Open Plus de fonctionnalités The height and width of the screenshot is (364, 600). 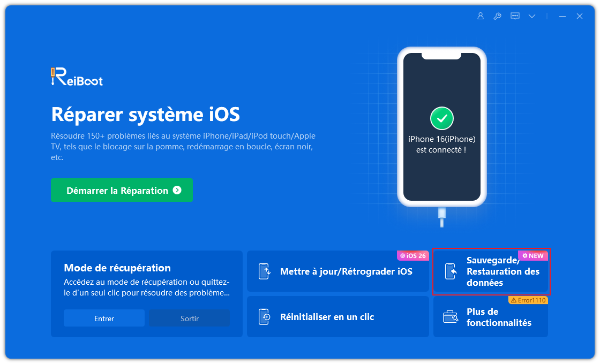491,316
